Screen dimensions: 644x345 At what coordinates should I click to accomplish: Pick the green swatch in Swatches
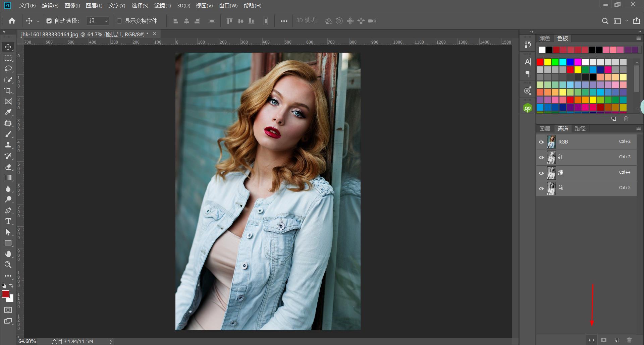coord(555,62)
